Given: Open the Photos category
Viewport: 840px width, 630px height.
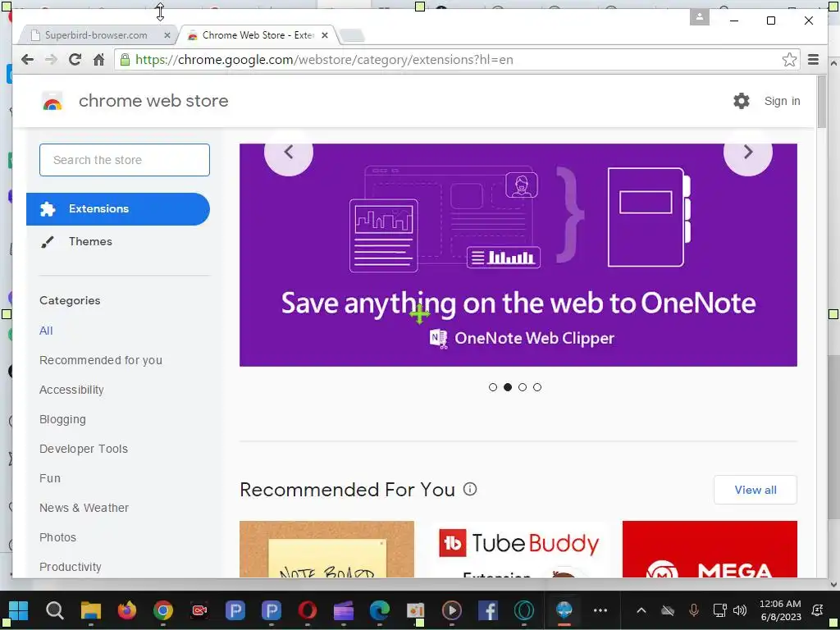Looking at the screenshot, I should point(58,536).
